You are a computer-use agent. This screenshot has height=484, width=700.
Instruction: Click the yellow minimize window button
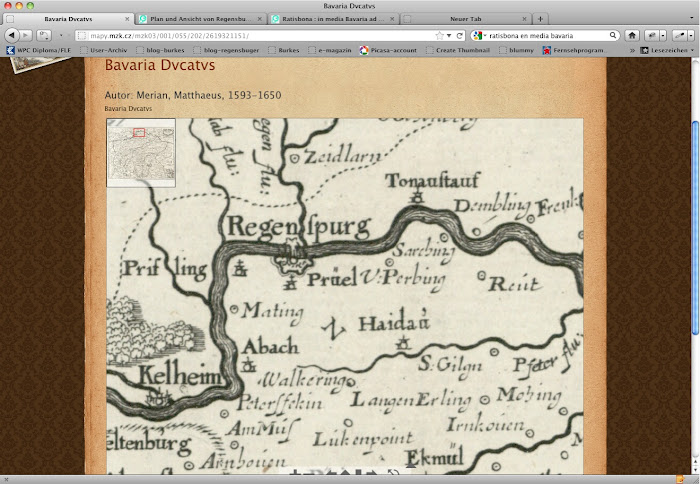(19, 5)
